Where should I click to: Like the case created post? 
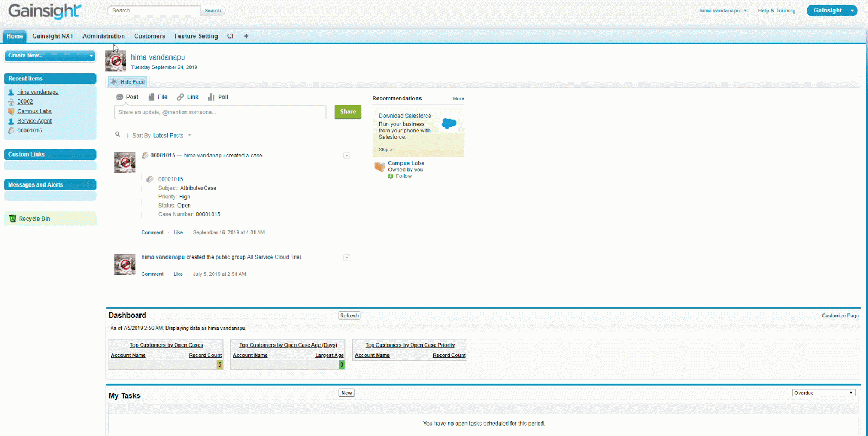[x=178, y=233]
